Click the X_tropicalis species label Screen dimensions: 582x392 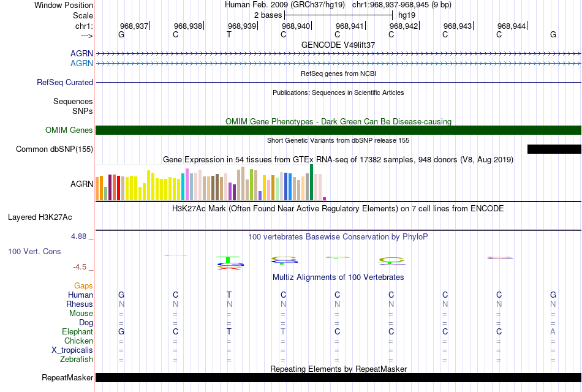click(72, 350)
